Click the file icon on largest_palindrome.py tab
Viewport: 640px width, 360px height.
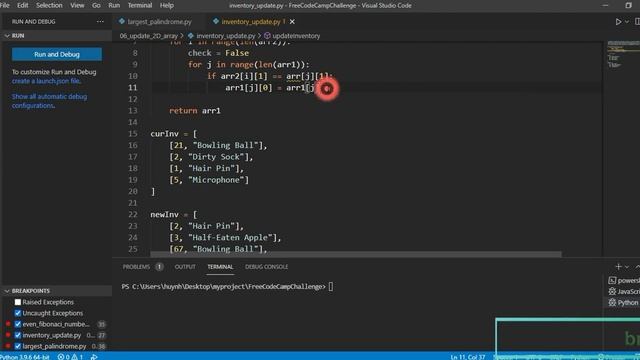pos(122,21)
